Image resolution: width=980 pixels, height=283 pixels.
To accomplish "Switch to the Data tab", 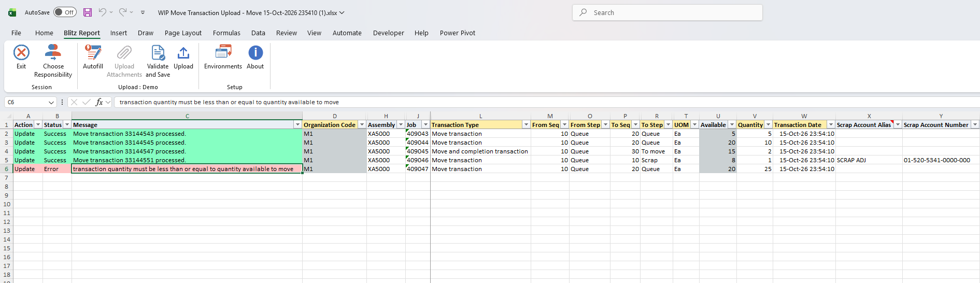I will [258, 33].
